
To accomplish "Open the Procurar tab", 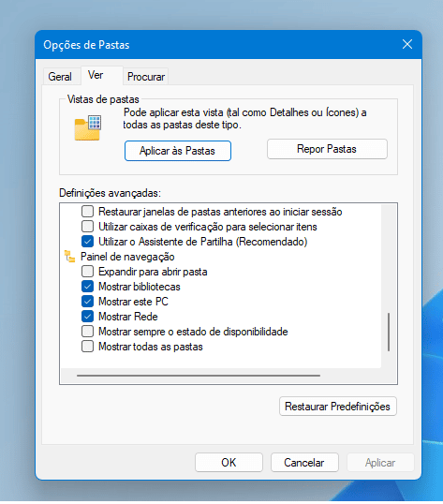I will click(146, 77).
